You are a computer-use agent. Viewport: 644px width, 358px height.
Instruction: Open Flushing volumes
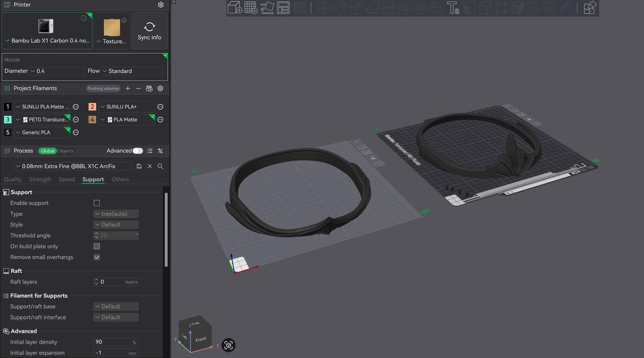click(x=103, y=88)
